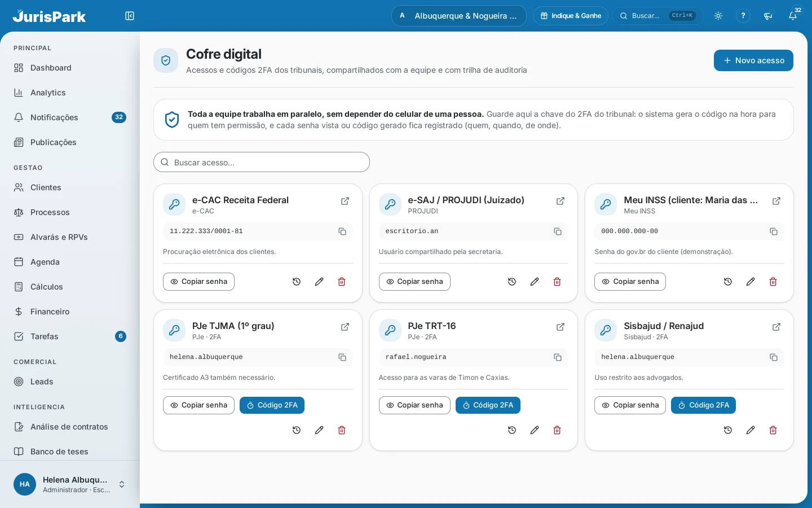Copy escritorio.an username in e-SAJ card
Screen dimensions: 812x508
point(558,231)
